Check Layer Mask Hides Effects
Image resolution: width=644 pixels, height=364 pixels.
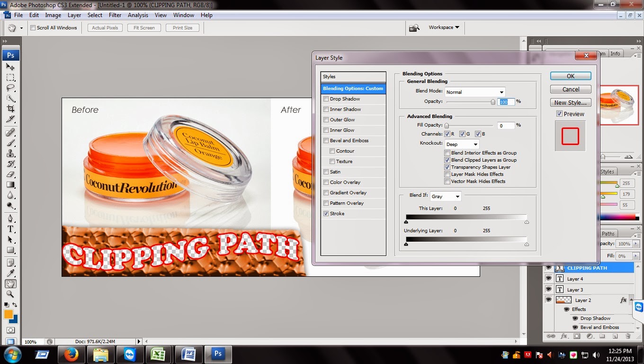pos(447,174)
